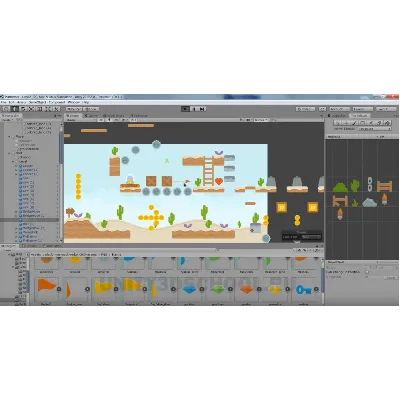Open the Help menu
The height and width of the screenshot is (400, 400).
(x=85, y=102)
